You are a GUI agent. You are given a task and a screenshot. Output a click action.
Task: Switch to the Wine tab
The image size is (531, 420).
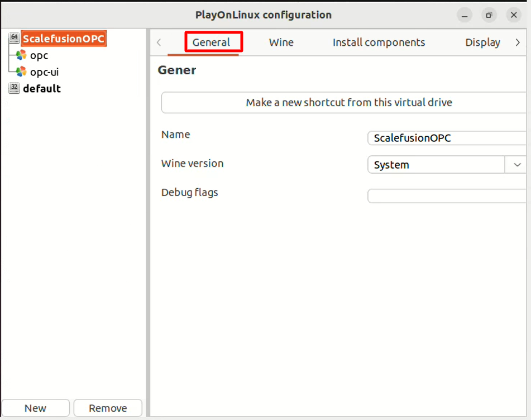[281, 42]
